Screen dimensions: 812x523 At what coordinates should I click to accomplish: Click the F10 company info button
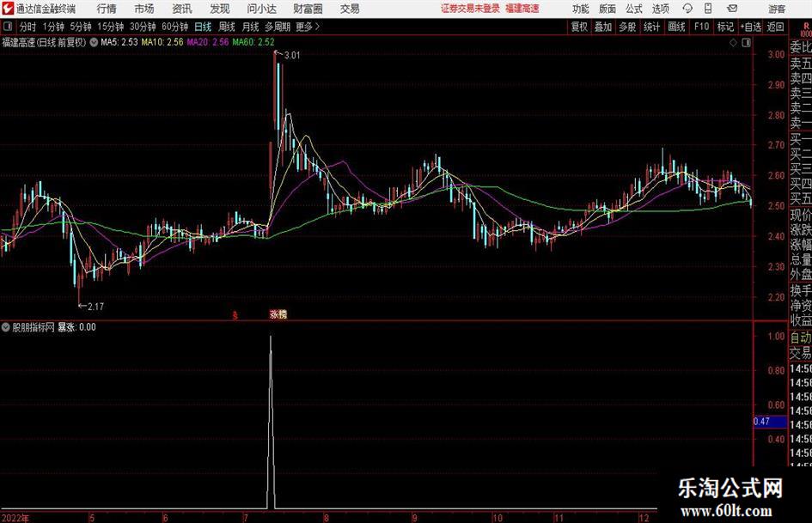pyautogui.click(x=701, y=27)
